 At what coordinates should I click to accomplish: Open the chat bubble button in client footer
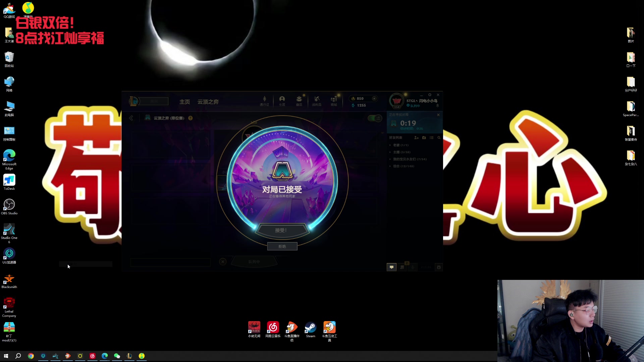(x=391, y=267)
